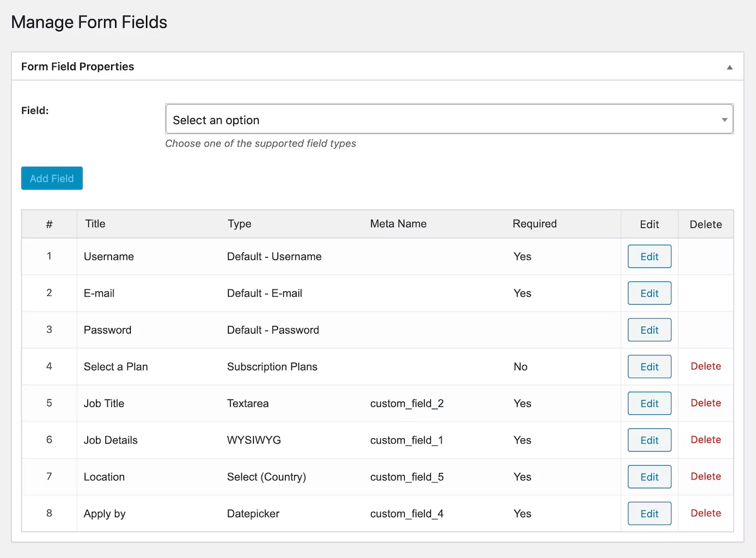Click the Meta Name column header
Screen dimensions: 756x558
[x=398, y=224]
